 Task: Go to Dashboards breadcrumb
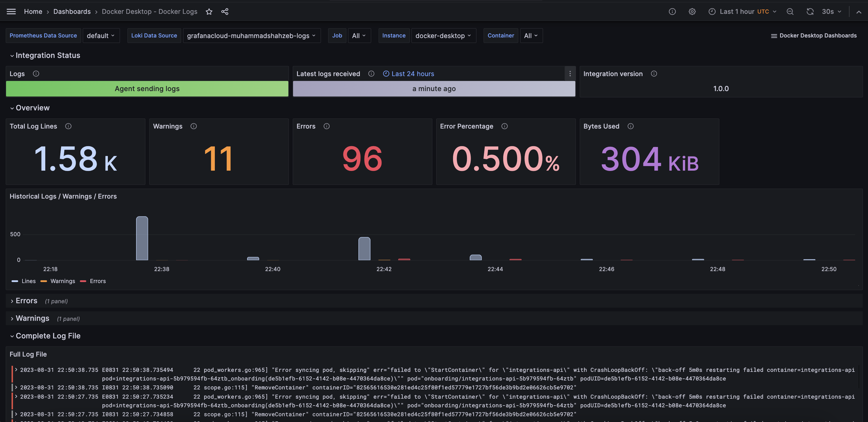tap(72, 12)
